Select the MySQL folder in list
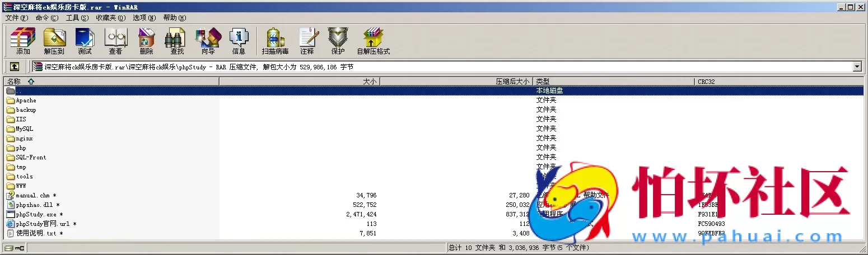868x255 pixels. pyautogui.click(x=24, y=129)
